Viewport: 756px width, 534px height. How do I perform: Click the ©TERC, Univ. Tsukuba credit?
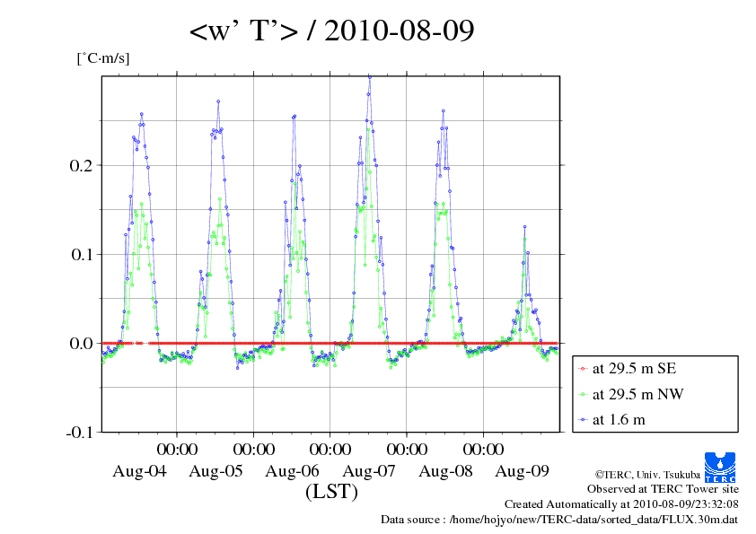pyautogui.click(x=647, y=475)
